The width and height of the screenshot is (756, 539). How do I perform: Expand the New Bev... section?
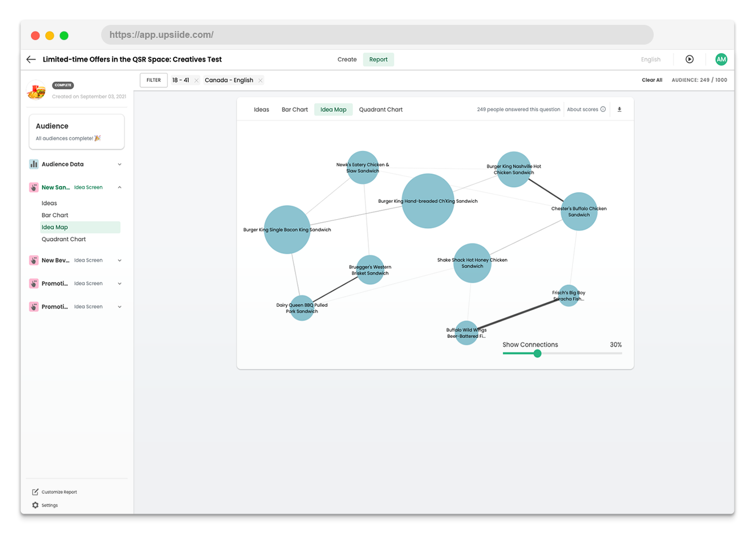point(120,260)
